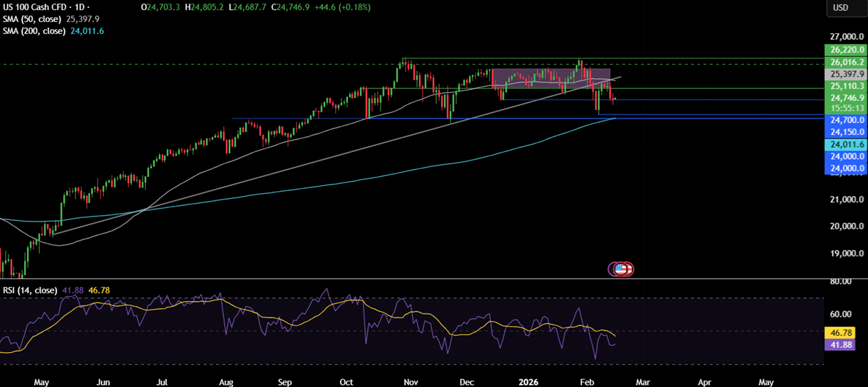Screen dimensions: 868x387
Task: Click the RSI (14, close) indicator label
Action: coord(30,290)
